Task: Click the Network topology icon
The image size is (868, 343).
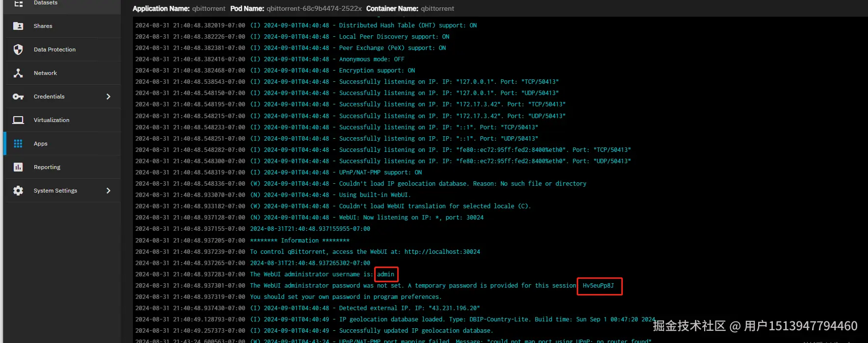Action: pyautogui.click(x=18, y=73)
